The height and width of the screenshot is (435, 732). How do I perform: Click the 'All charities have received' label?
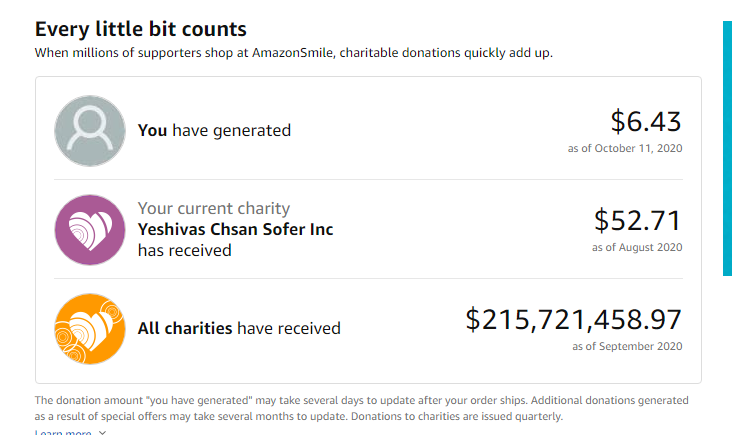pos(238,328)
